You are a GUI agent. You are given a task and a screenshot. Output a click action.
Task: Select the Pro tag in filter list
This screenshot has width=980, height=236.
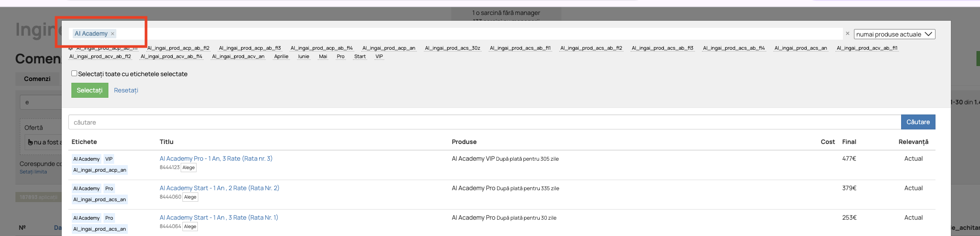341,56
